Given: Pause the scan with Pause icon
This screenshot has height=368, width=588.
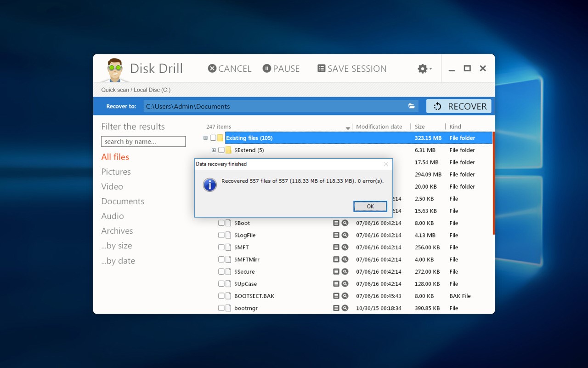Looking at the screenshot, I should [x=266, y=69].
